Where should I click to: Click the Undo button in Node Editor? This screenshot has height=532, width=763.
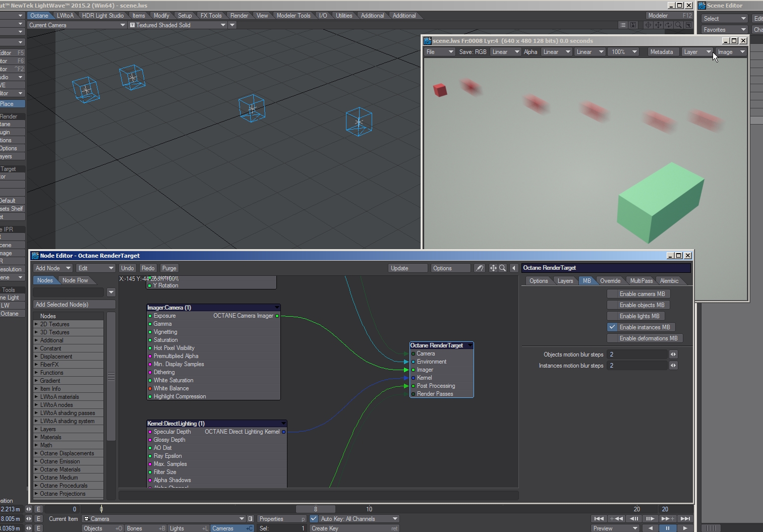pos(128,268)
